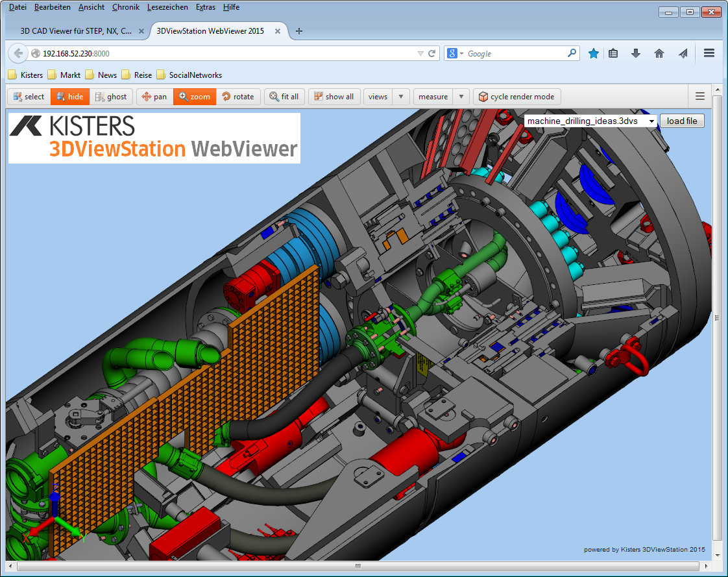
Task: Click the 'powered by Kisters 3DViewStation 2015' text
Action: click(644, 550)
